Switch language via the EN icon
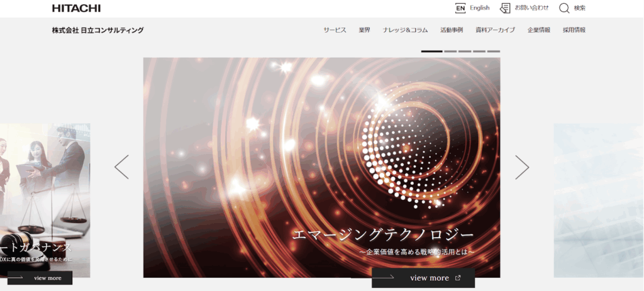 tap(460, 8)
